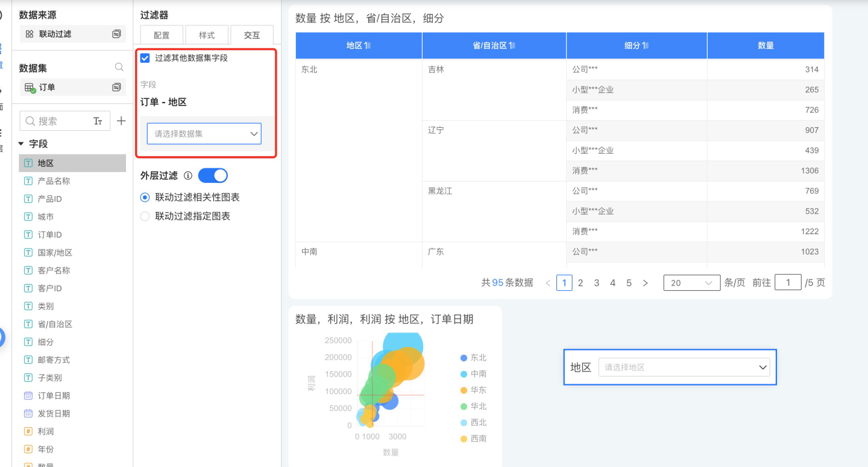Click the Tt case-sensitivity icon in search
The image size is (868, 467).
pyautogui.click(x=98, y=121)
